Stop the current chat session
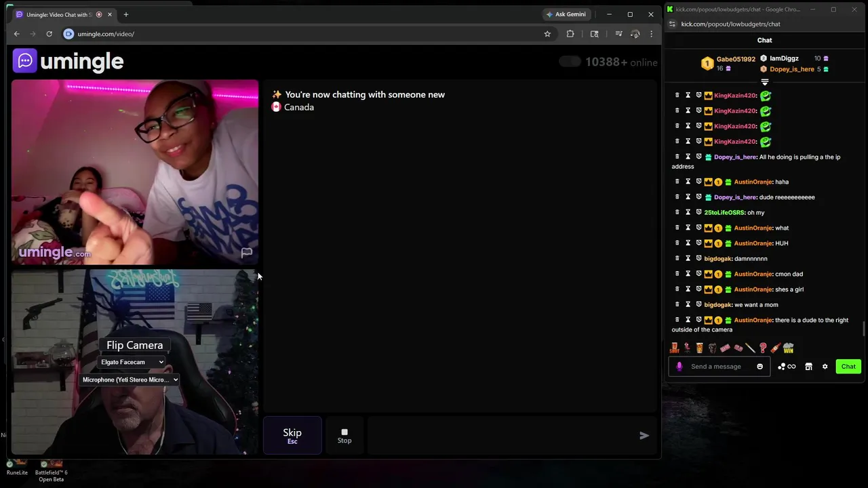This screenshot has height=488, width=868. pos(344,436)
